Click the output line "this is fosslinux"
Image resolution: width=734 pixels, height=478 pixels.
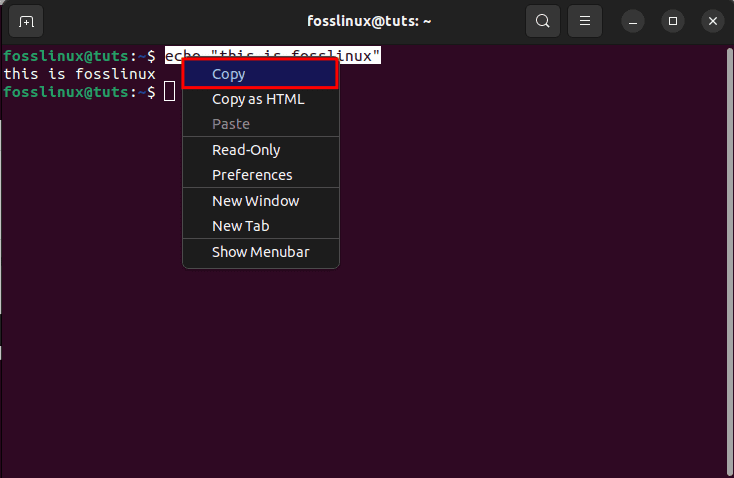click(x=80, y=73)
